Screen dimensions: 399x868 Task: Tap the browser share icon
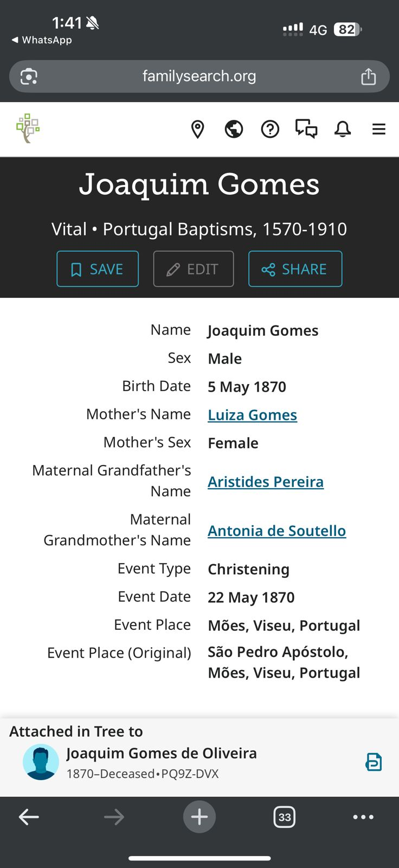(x=369, y=76)
